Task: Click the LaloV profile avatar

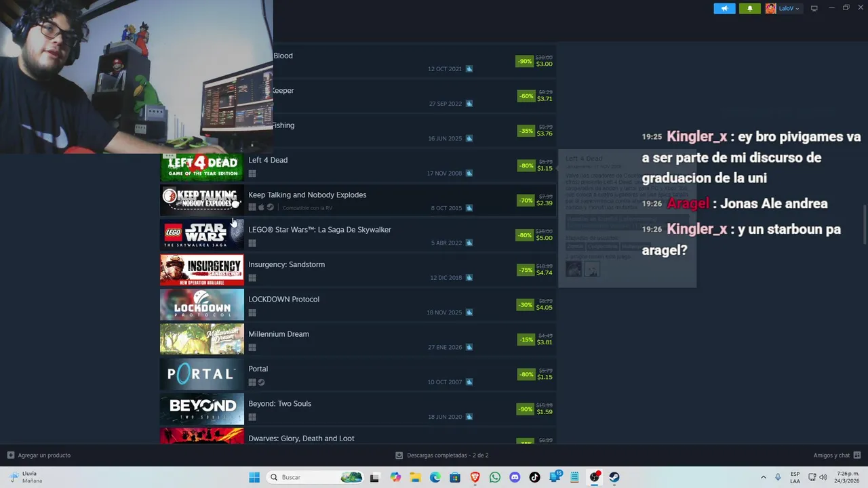Action: [x=770, y=8]
